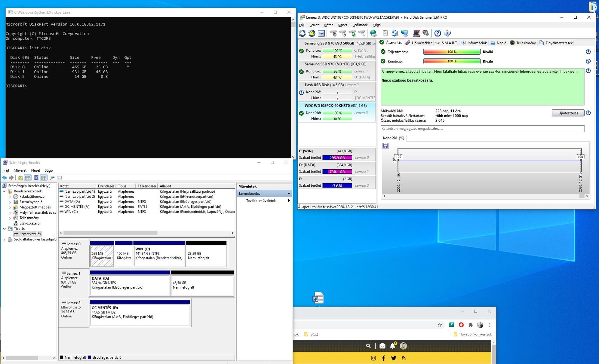Select the WDC WD10SPCX-60KHST0 disk entry
The height and width of the screenshot is (364, 599).
coord(337,112)
